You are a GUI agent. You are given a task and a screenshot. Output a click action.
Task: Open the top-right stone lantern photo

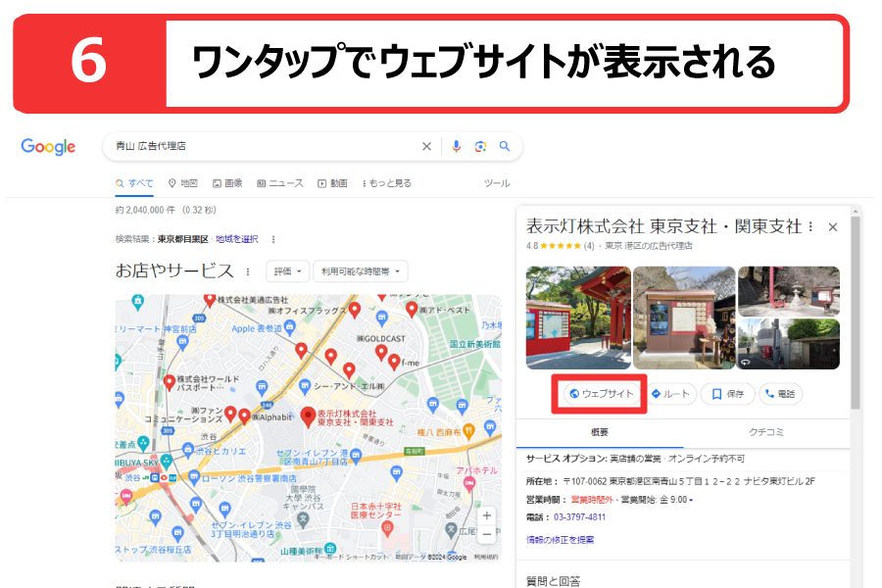pyautogui.click(x=789, y=291)
